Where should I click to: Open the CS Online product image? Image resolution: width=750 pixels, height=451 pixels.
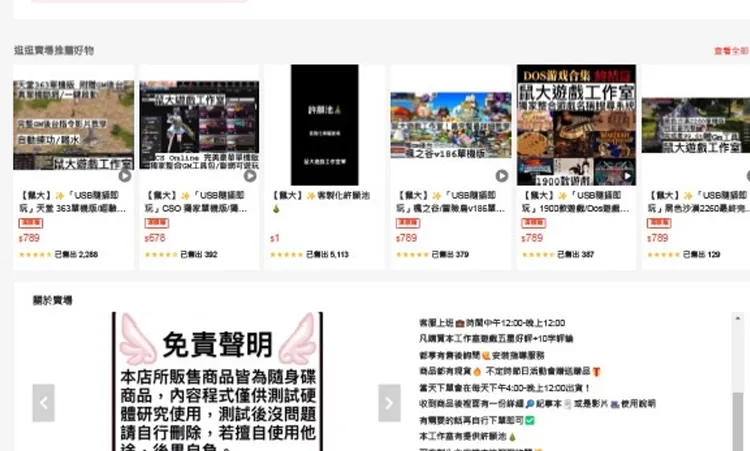coord(199,125)
